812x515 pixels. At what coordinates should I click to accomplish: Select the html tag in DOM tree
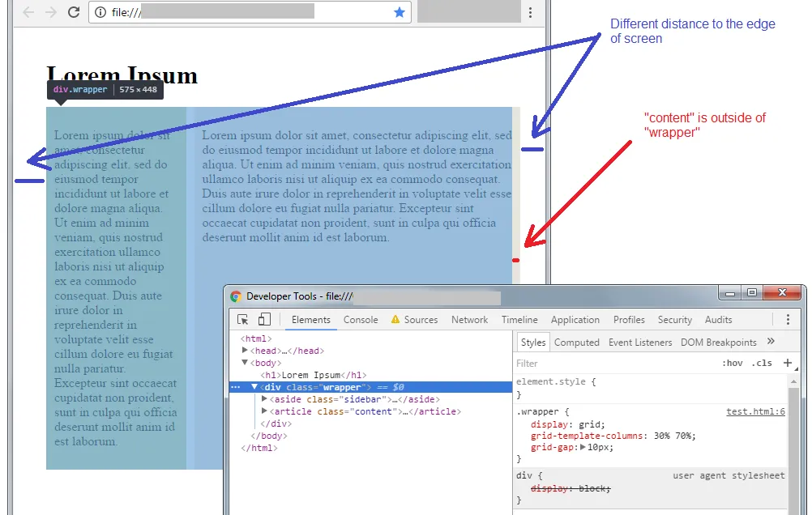coord(256,338)
